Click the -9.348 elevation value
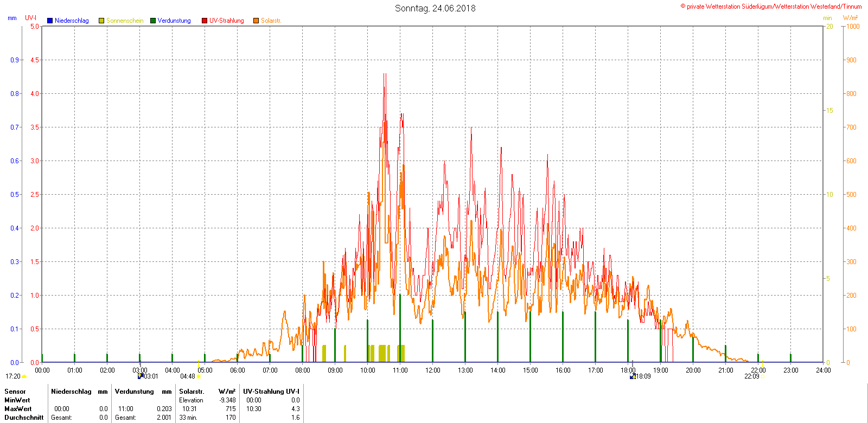 click(x=228, y=400)
